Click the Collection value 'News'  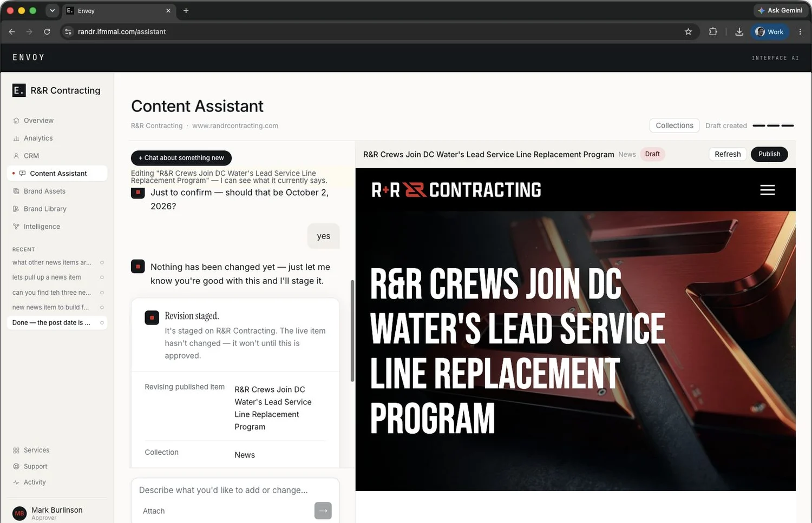click(x=245, y=455)
